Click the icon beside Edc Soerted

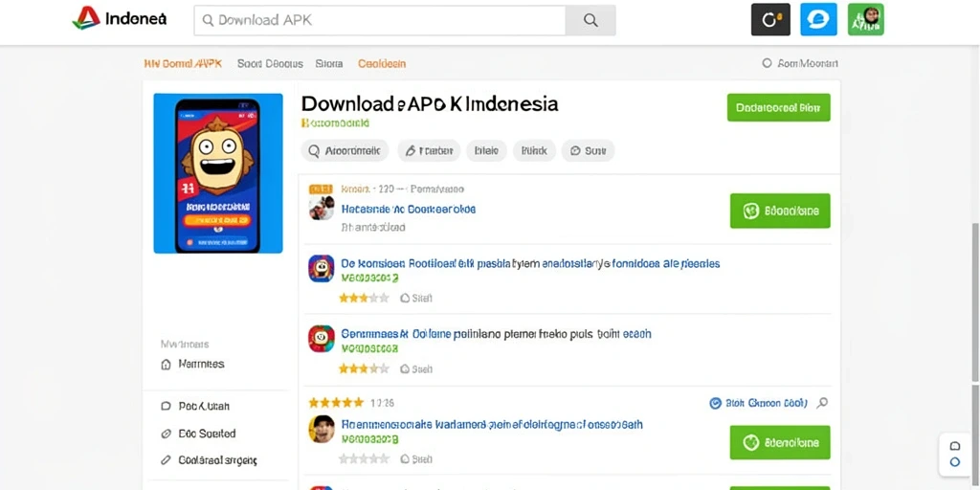click(x=166, y=434)
